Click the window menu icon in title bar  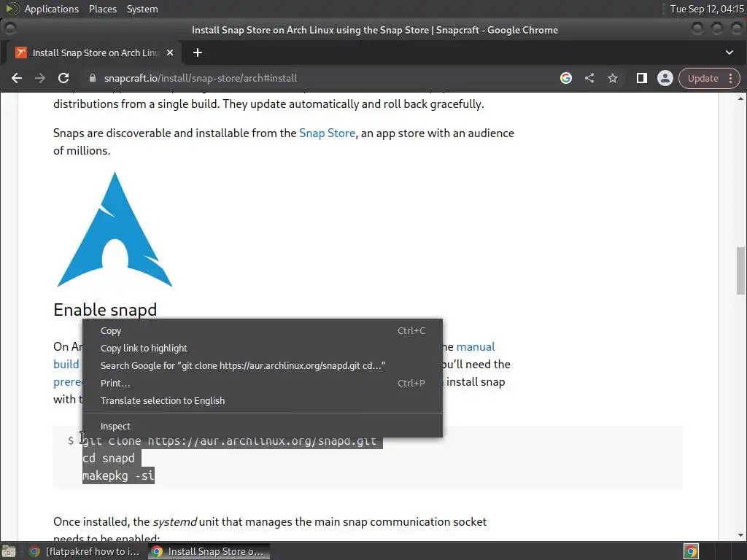pos(10,29)
